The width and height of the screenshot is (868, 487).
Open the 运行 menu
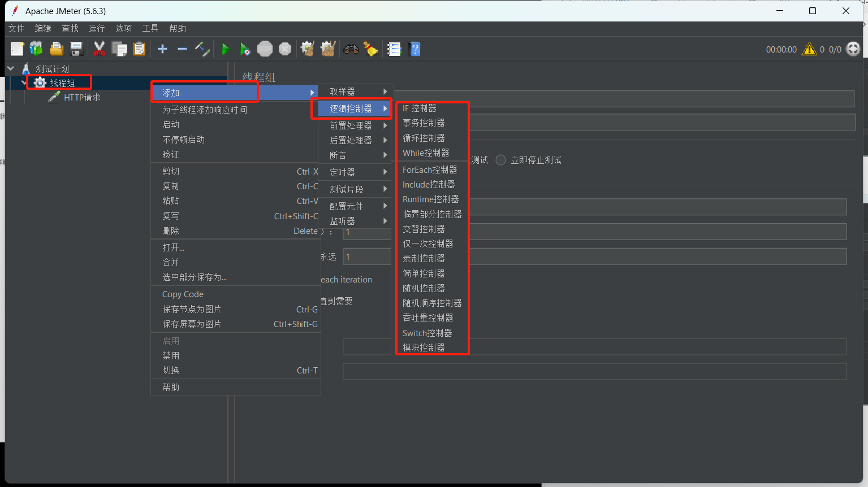(x=97, y=28)
